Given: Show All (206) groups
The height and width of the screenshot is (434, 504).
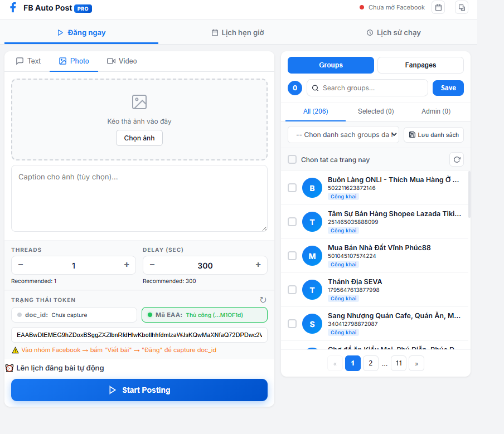Looking at the screenshot, I should coord(316,111).
